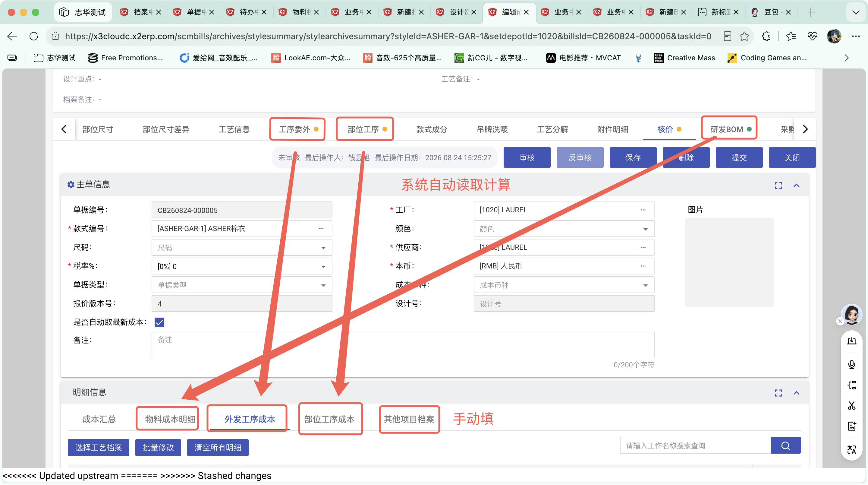
Task: Open the favorites list icon
Action: [x=791, y=36]
